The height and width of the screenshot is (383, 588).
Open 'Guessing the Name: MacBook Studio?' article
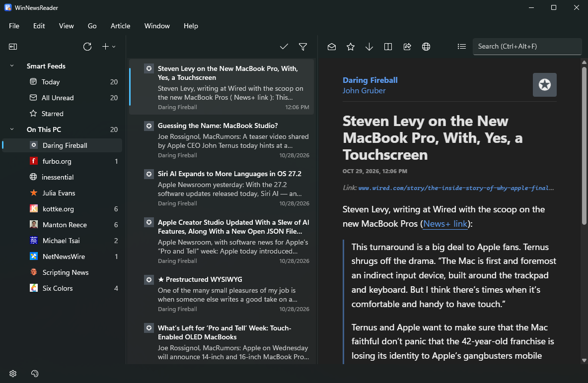[x=221, y=140]
